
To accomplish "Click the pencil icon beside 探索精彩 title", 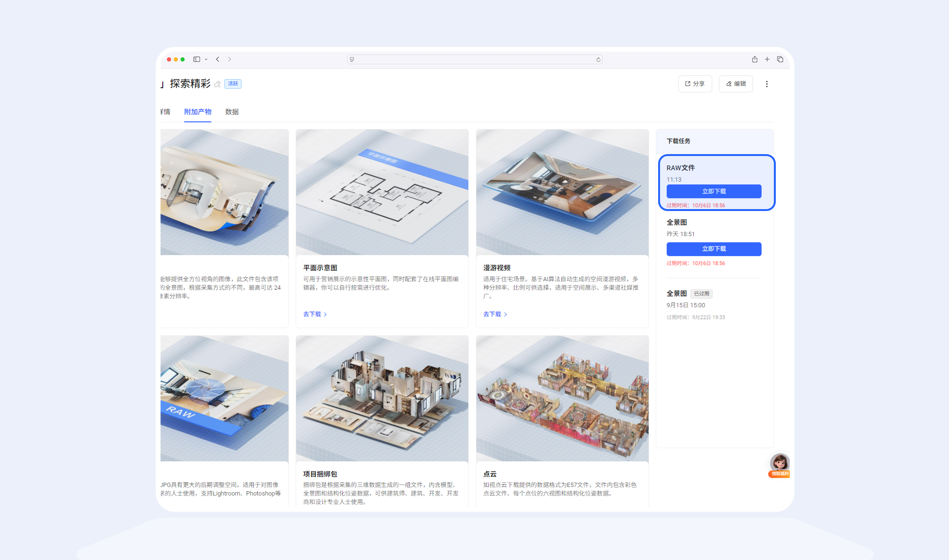I will [217, 84].
